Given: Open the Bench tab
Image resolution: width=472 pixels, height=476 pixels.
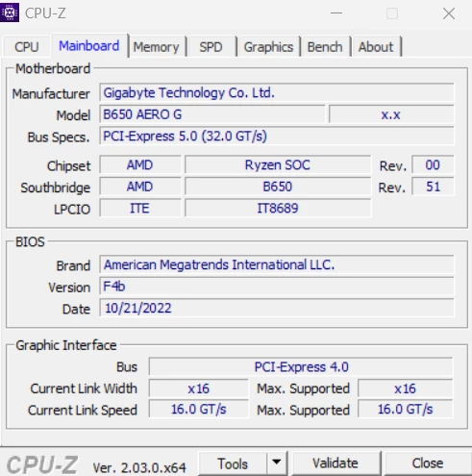Looking at the screenshot, I should click(325, 47).
